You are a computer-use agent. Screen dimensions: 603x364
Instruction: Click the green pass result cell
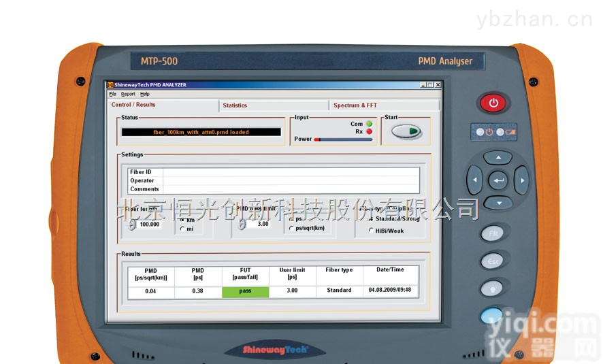coord(245,291)
